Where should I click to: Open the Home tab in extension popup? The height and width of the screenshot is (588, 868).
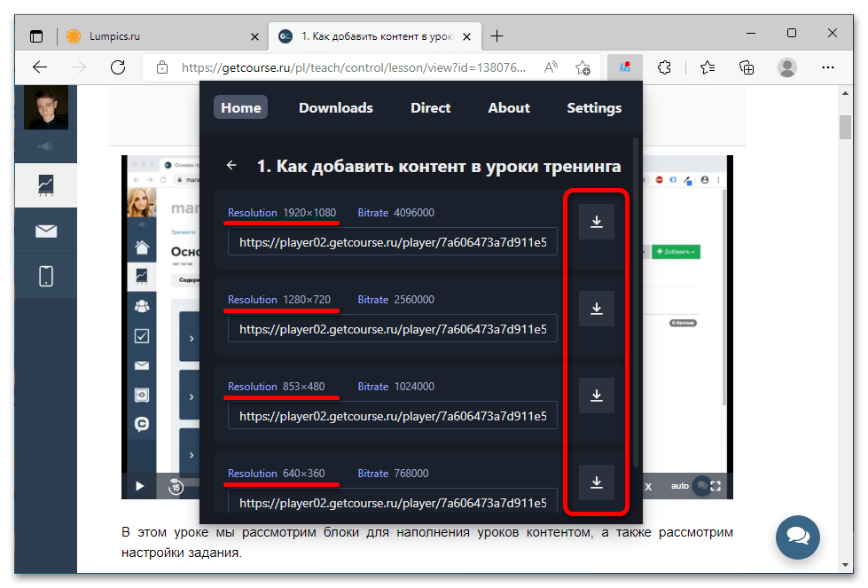click(241, 107)
